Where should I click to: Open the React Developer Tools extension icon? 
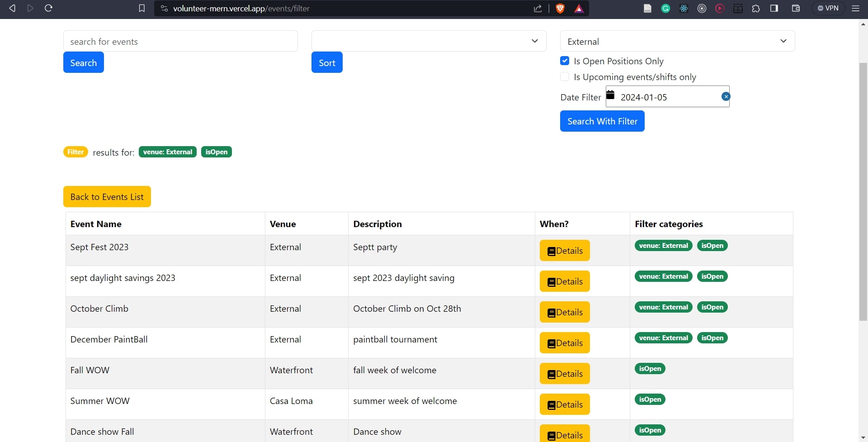pos(684,8)
